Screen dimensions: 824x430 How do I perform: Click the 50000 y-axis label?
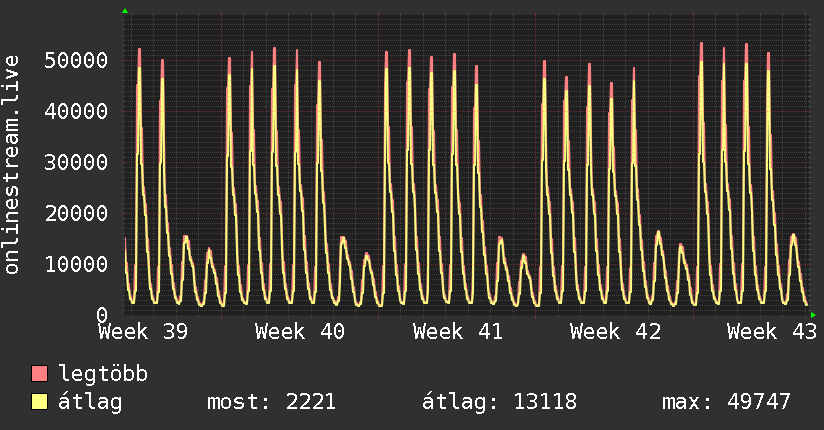tap(76, 60)
